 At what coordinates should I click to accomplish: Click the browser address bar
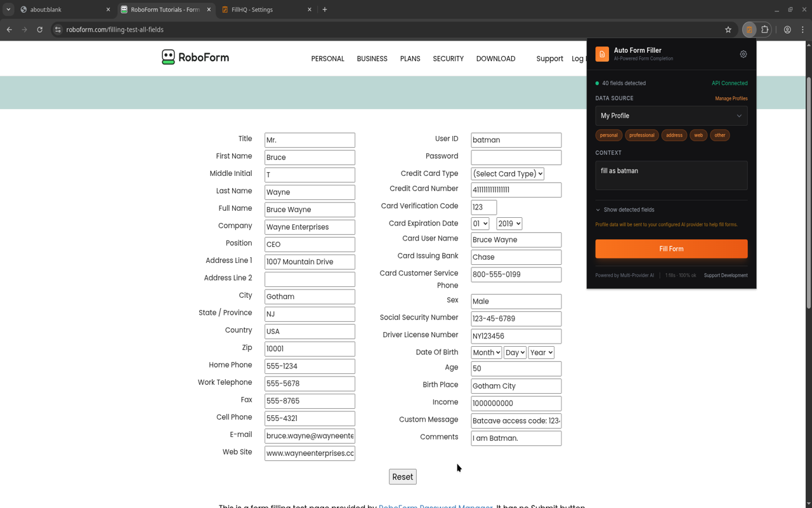pos(393,29)
